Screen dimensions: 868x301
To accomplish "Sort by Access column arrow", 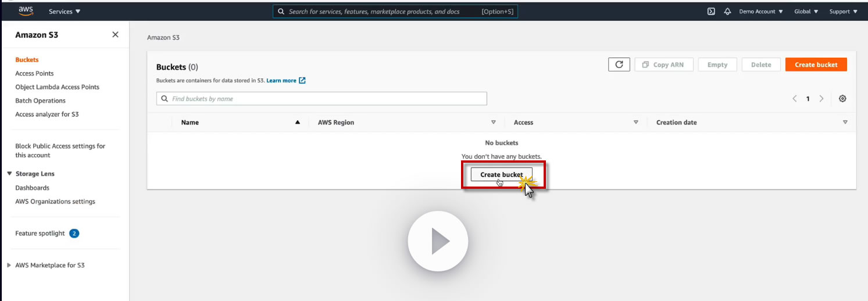I will coord(636,122).
